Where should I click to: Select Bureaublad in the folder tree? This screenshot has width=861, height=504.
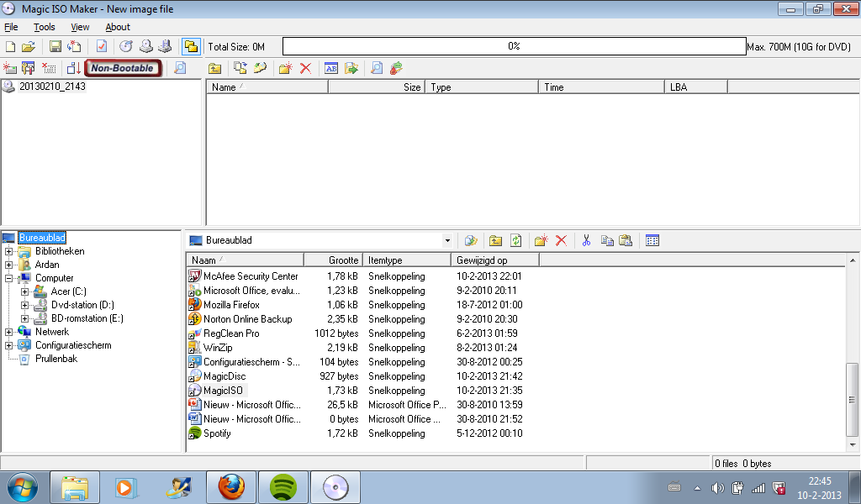coord(42,238)
